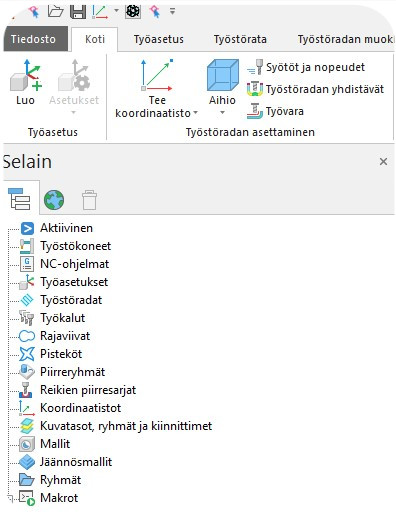Click the Työstöradat toolpath icon
This screenshot has height=523, width=396.
(x=27, y=300)
